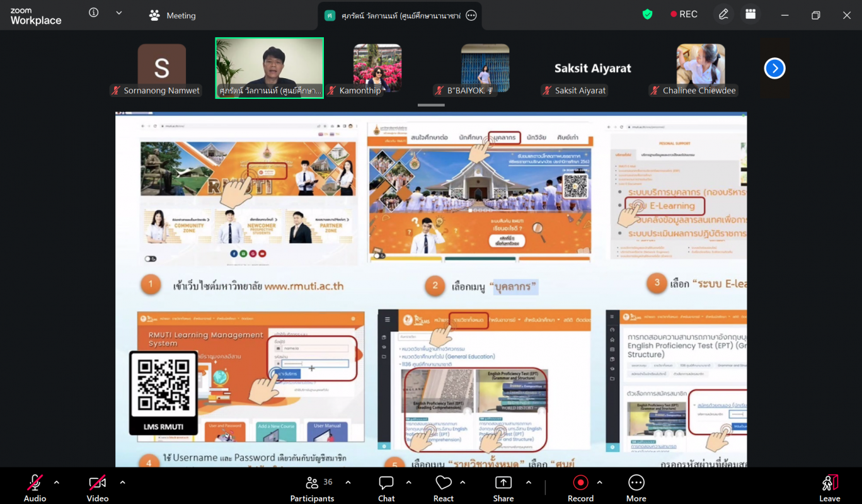The image size is (862, 504).
Task: Open the view layout grid icon
Action: pos(750,14)
